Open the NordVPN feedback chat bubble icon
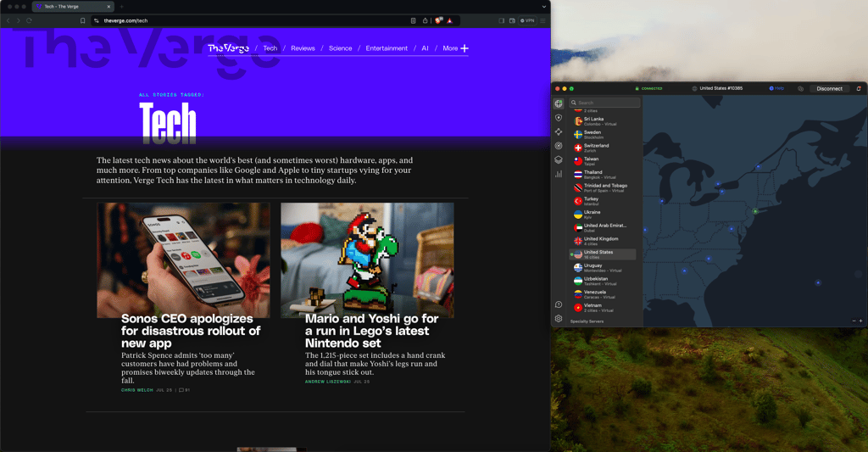Image resolution: width=868 pixels, height=452 pixels. coord(559,304)
